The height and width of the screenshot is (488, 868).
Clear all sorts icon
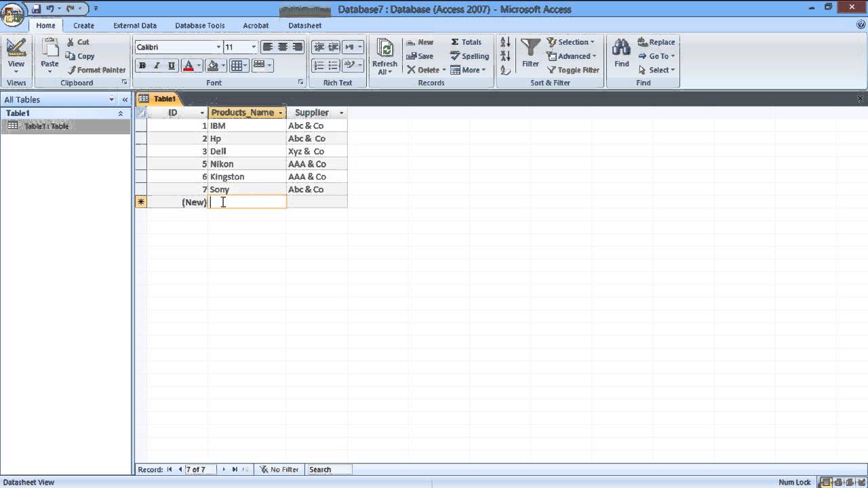pos(505,70)
